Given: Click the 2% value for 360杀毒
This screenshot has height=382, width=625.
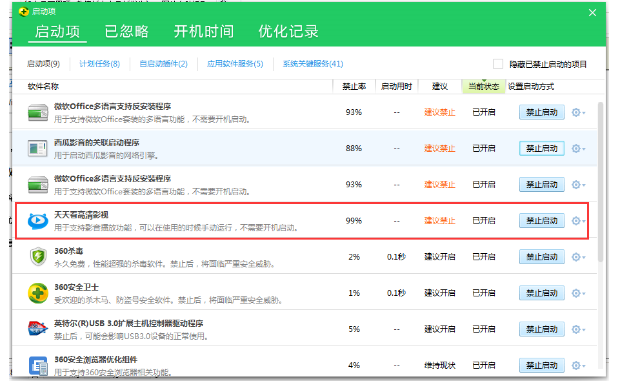Looking at the screenshot, I should 354,257.
